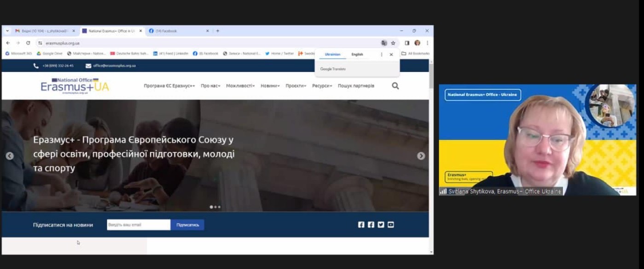The width and height of the screenshot is (644, 269).
Task: Open the YouTube icon in footer bar
Action: click(391, 225)
